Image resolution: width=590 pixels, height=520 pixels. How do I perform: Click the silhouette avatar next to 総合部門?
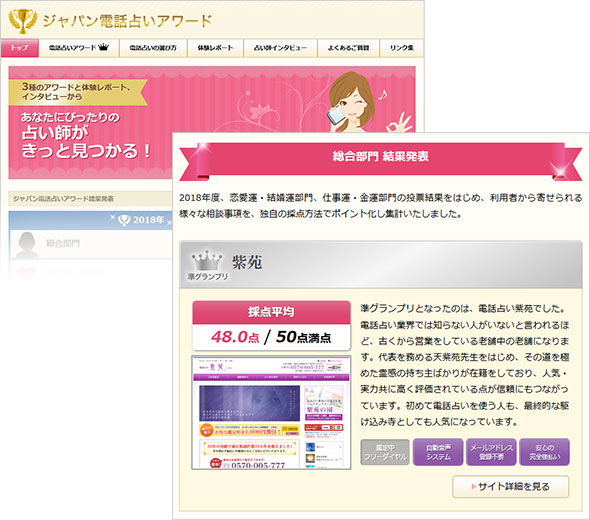click(x=27, y=245)
